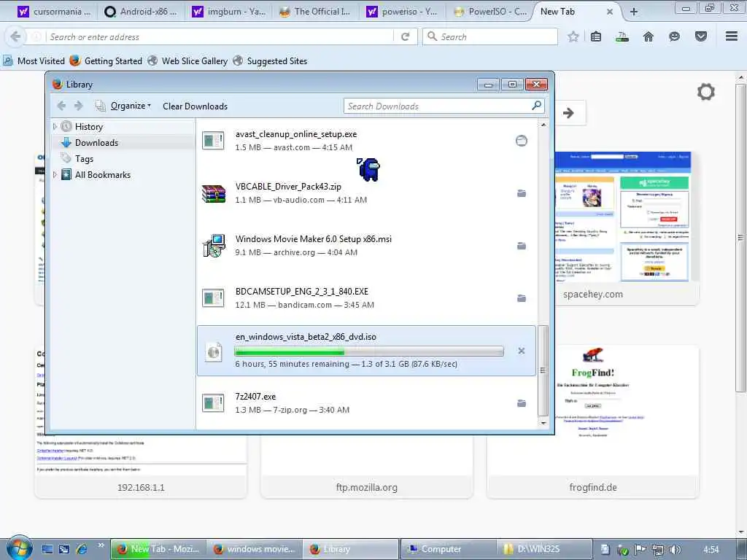Open Web Slice Gallery bookmark
The image size is (747, 560).
(x=187, y=61)
